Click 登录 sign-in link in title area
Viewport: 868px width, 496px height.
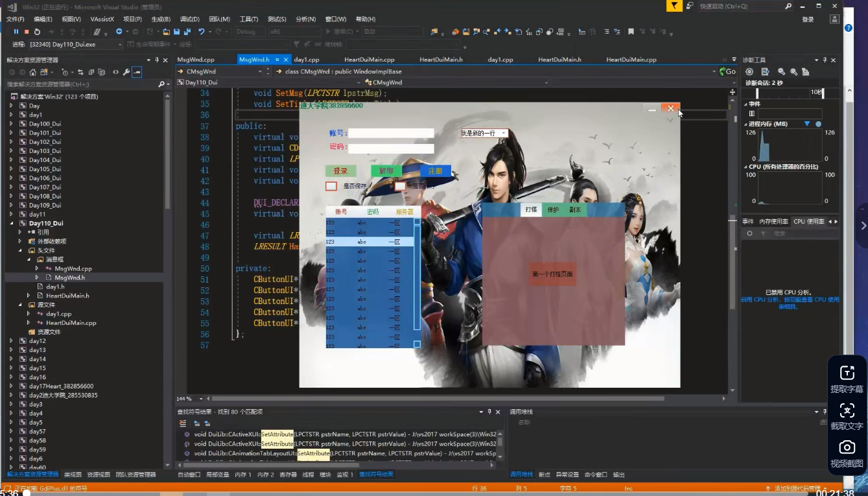(x=808, y=19)
